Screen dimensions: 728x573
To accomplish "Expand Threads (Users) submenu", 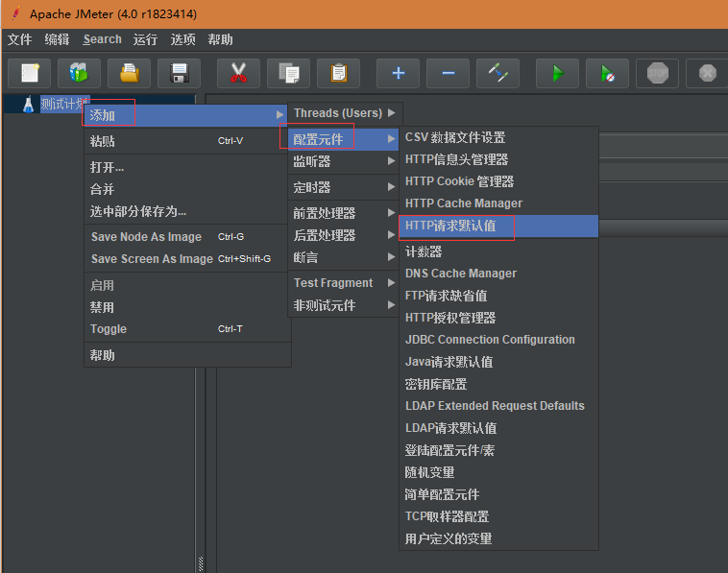I will [x=345, y=112].
